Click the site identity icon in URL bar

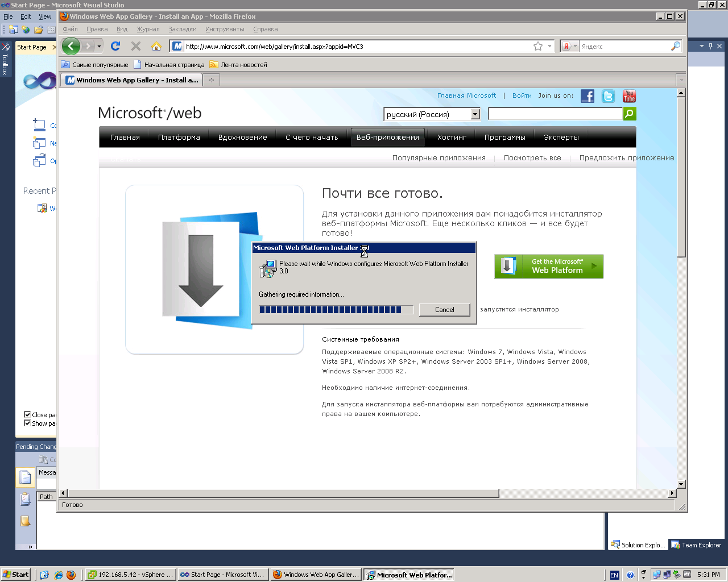(177, 46)
